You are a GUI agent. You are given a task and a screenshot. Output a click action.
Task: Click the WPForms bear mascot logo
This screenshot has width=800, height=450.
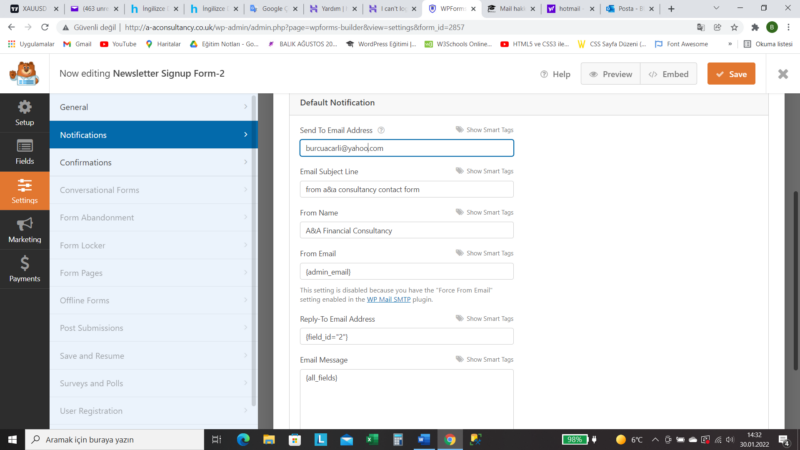[x=24, y=74]
